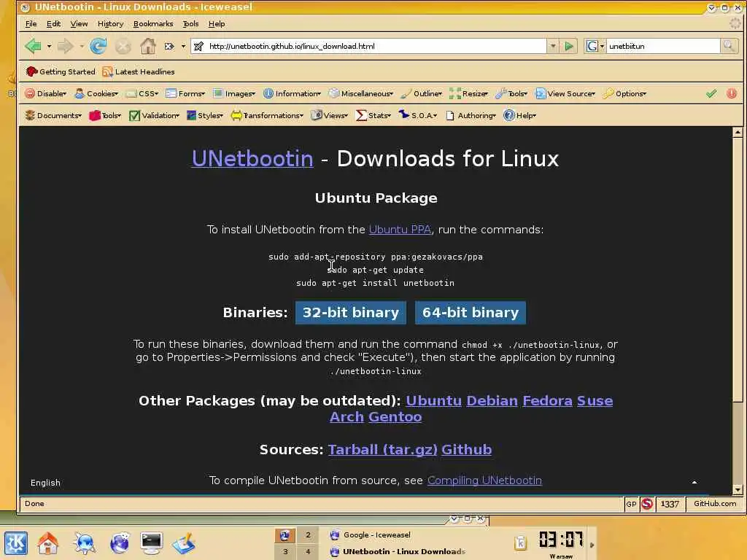Open the Views toolbar menu
This screenshot has height=560, width=747.
tap(329, 116)
